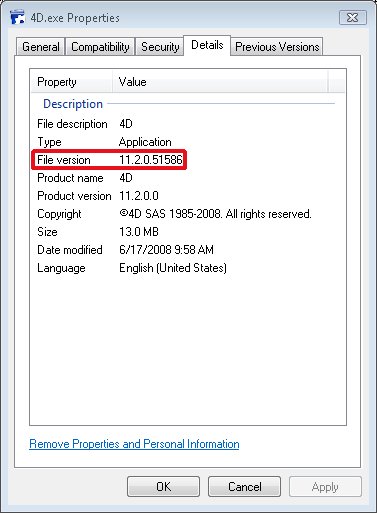
Task: Close the 4D.exe Properties dialog
Action: pyautogui.click(x=353, y=17)
